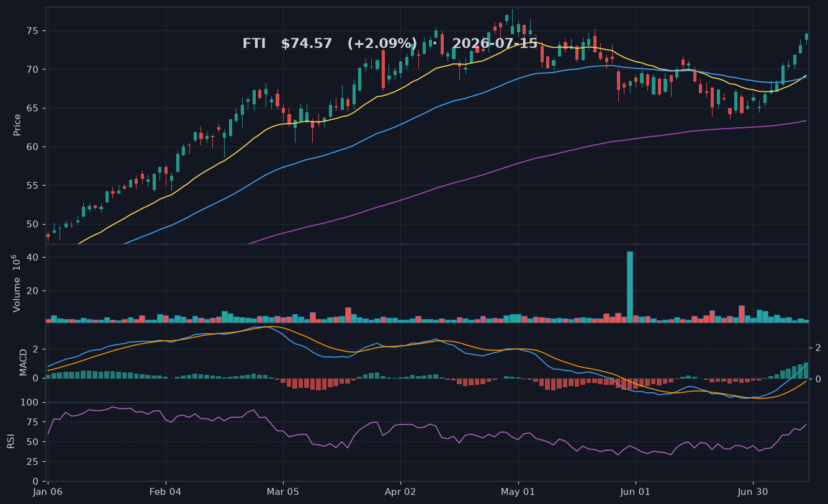Click the Mar 05 date tick label
Image resolution: width=828 pixels, height=504 pixels.
pyautogui.click(x=283, y=492)
